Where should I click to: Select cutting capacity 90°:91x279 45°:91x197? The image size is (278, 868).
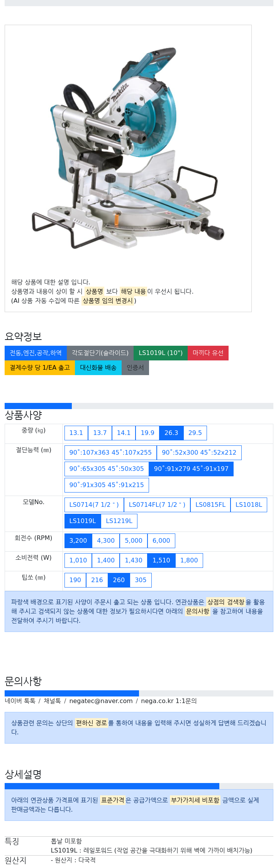[191, 469]
